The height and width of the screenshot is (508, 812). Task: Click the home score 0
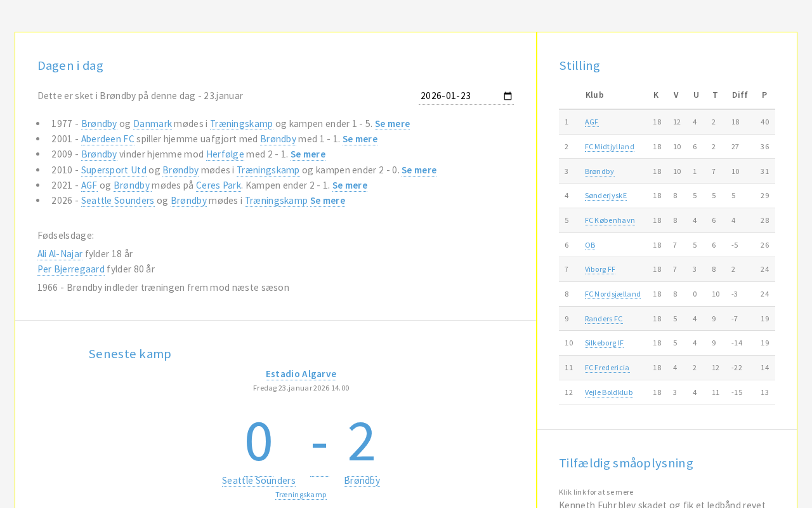(259, 441)
